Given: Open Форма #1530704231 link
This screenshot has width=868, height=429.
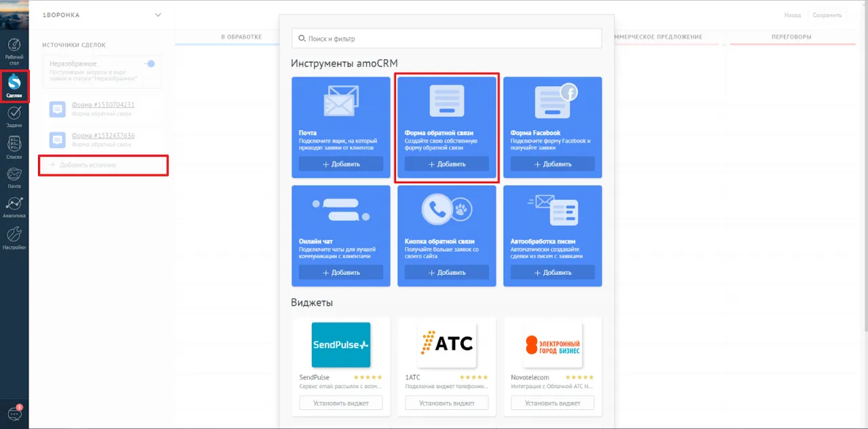Looking at the screenshot, I should (103, 105).
